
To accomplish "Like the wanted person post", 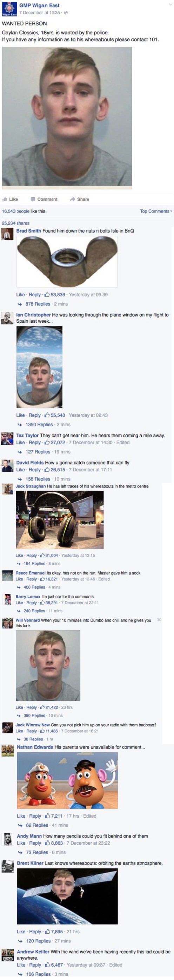I will pos(10,199).
